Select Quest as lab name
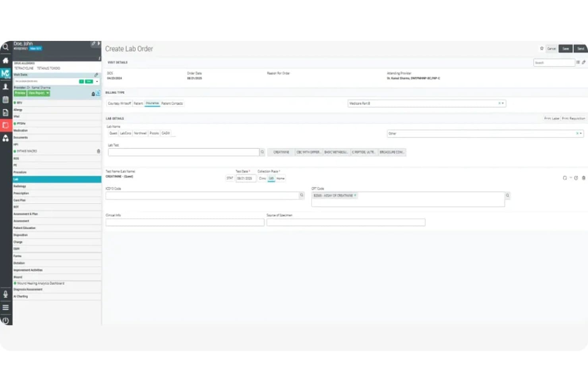Viewport: 588px width, 392px height. tap(113, 133)
